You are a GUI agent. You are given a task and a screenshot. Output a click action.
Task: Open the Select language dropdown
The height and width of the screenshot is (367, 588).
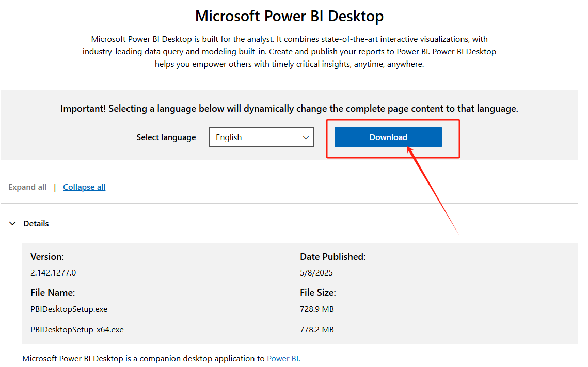[x=261, y=137]
